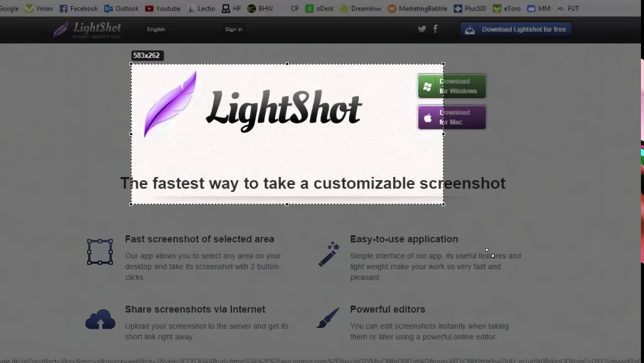This screenshot has width=644, height=363.
Task: Click the paintbrush feature icon
Action: click(328, 319)
